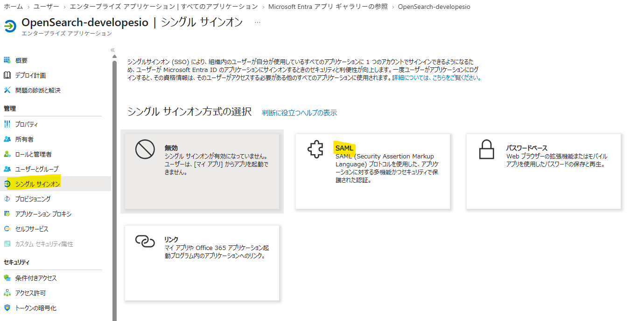Click the 問題の診断と解決 wrench icon
The width and height of the screenshot is (644, 321).
click(x=7, y=90)
